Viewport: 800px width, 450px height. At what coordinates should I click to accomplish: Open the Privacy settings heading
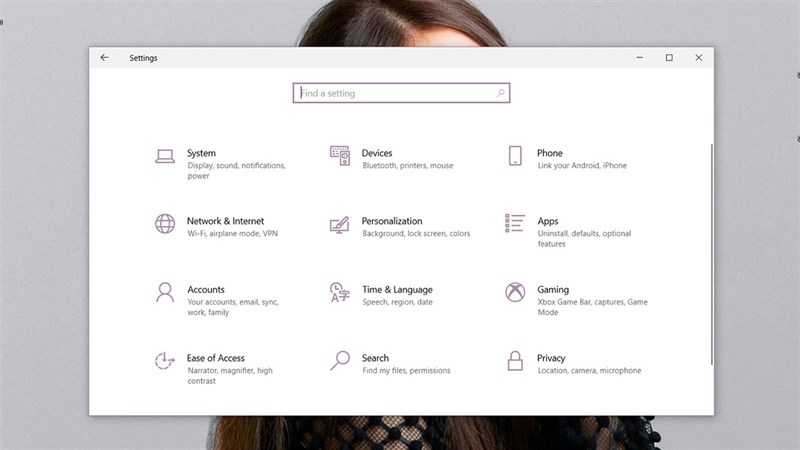point(551,358)
